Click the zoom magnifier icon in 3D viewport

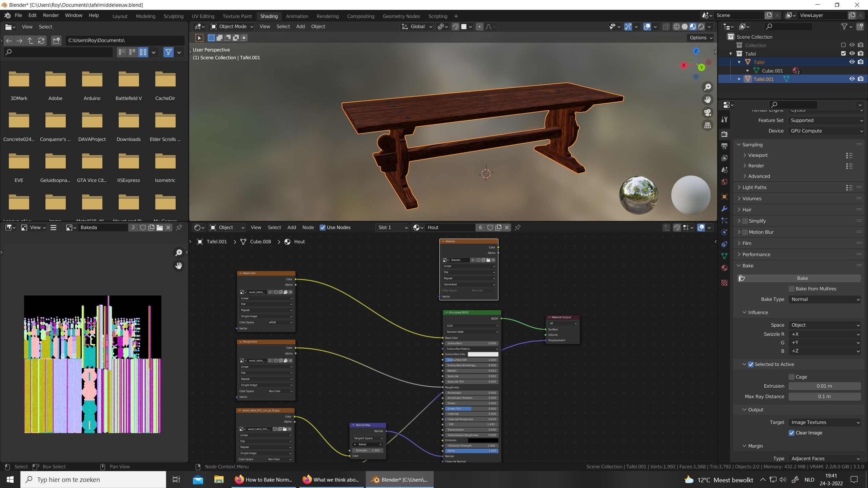(708, 87)
